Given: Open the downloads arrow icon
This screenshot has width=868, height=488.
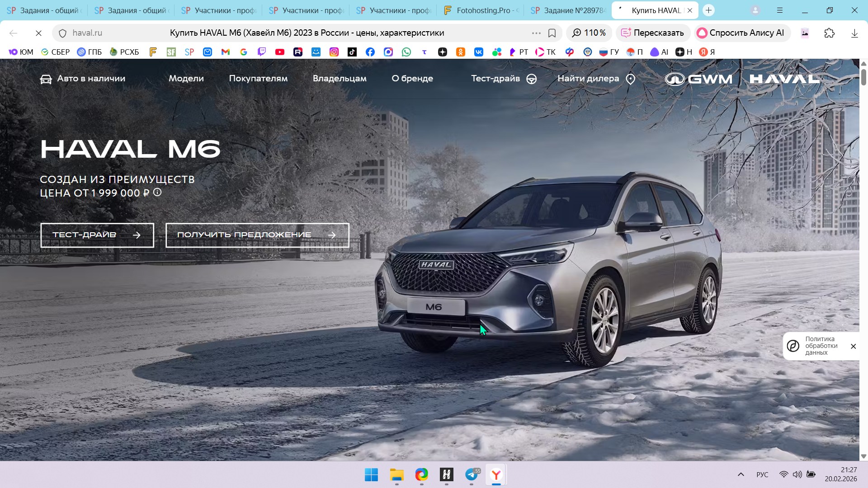Looking at the screenshot, I should [x=854, y=33].
